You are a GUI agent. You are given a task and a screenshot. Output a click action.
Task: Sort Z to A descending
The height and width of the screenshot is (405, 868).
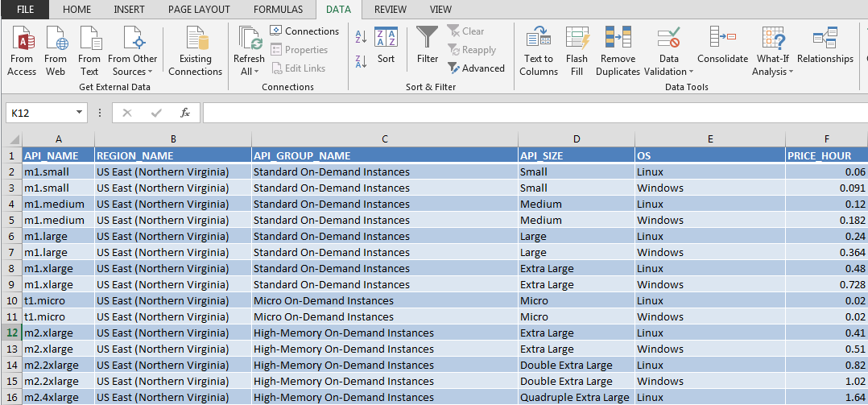(x=361, y=60)
